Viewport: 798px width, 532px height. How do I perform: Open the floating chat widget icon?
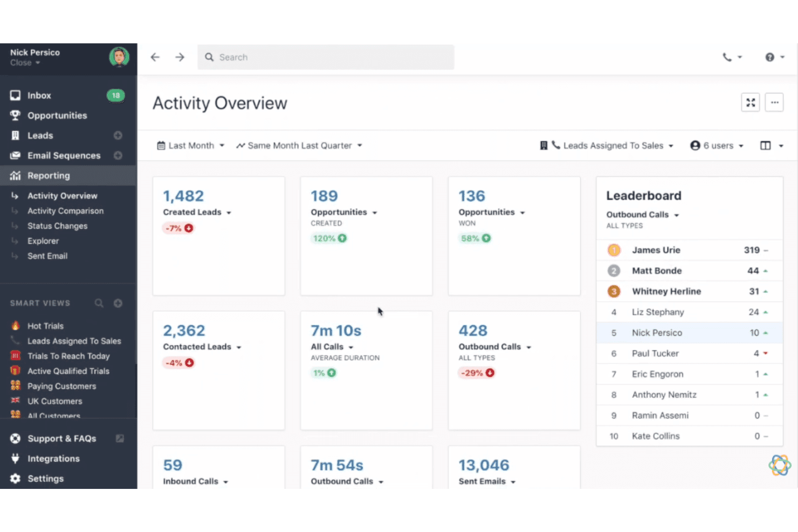point(780,465)
